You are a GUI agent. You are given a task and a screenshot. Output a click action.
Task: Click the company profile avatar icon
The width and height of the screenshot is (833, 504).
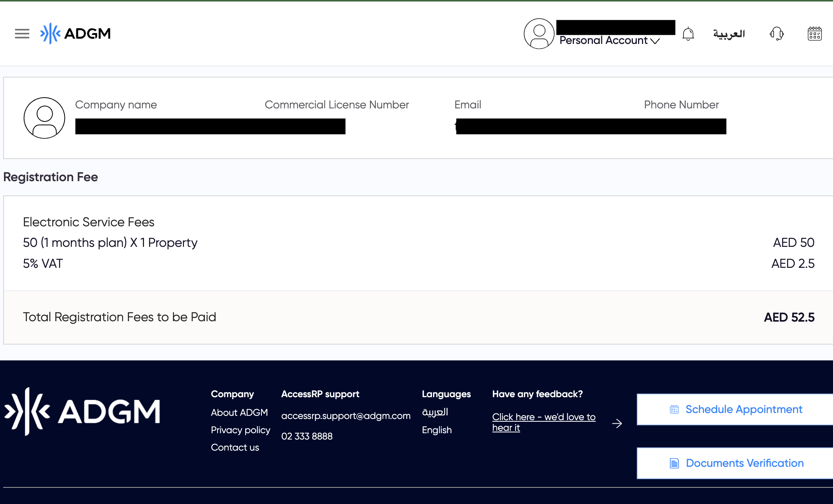(x=44, y=118)
